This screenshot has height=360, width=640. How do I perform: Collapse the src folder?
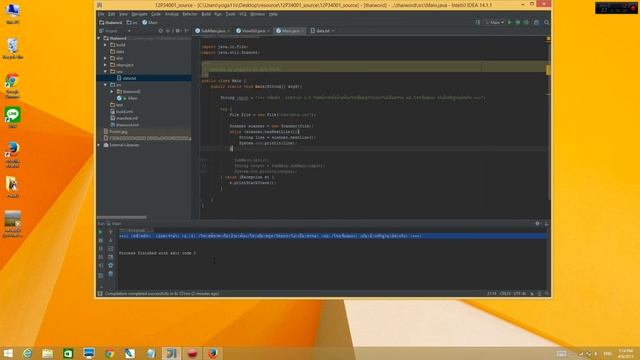[x=105, y=85]
